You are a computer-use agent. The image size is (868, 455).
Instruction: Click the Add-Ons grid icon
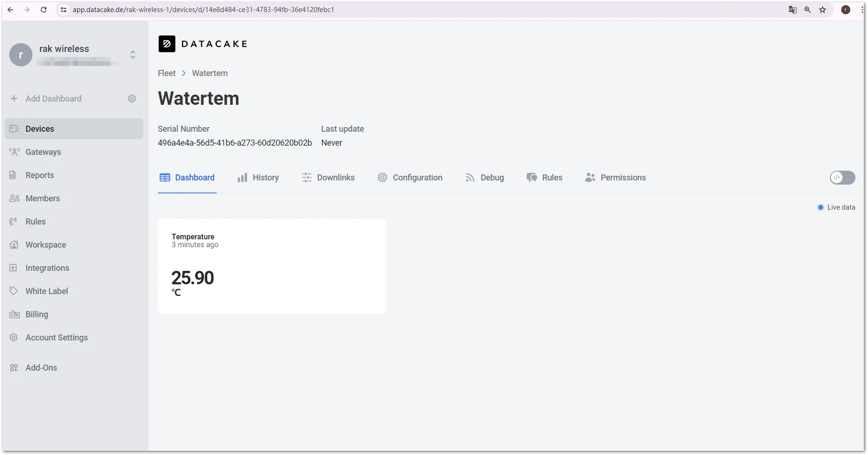[x=14, y=368]
